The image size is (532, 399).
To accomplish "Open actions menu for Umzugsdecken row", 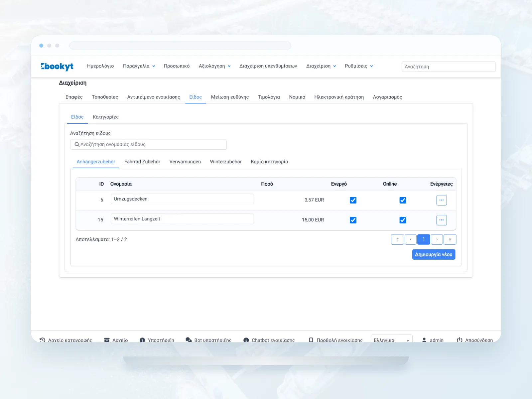I will 441,200.
